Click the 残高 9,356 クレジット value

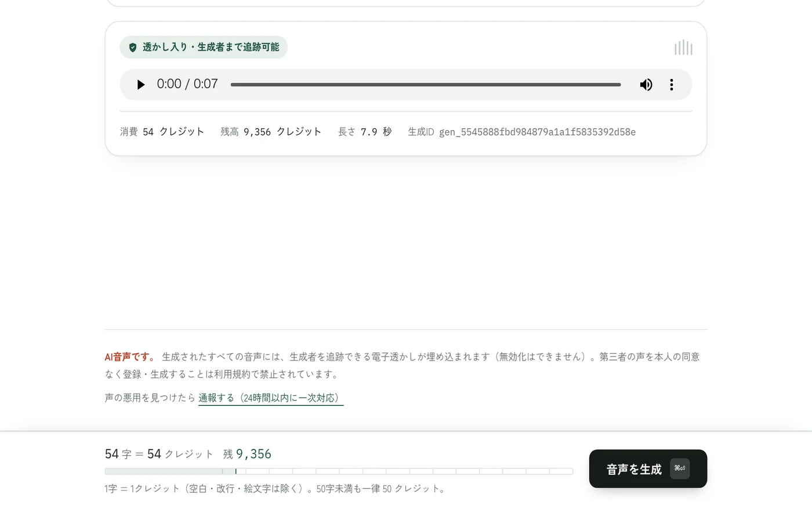[271, 132]
